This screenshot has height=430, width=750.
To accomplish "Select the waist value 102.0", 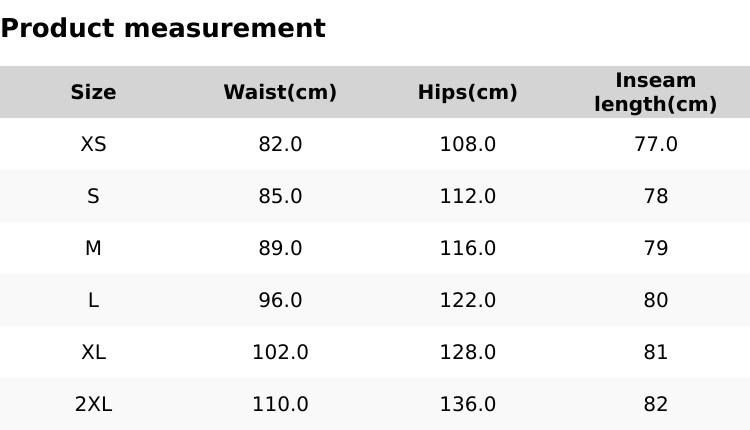I will click(x=280, y=352).
